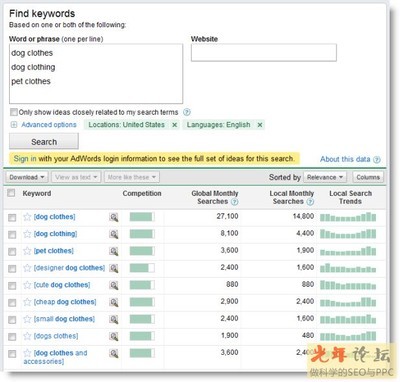Open magnifier insights for [pet clothes]
The width and height of the screenshot is (400, 382).
(114, 251)
